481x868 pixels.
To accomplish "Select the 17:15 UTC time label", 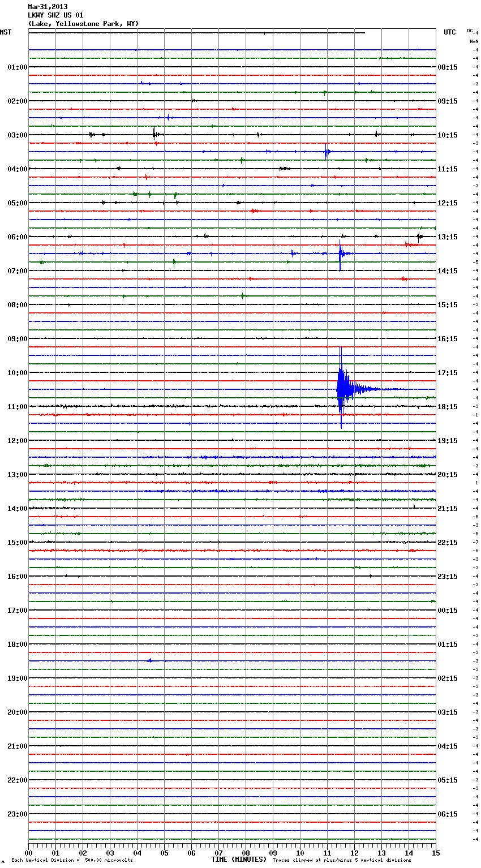I will [x=448, y=373].
